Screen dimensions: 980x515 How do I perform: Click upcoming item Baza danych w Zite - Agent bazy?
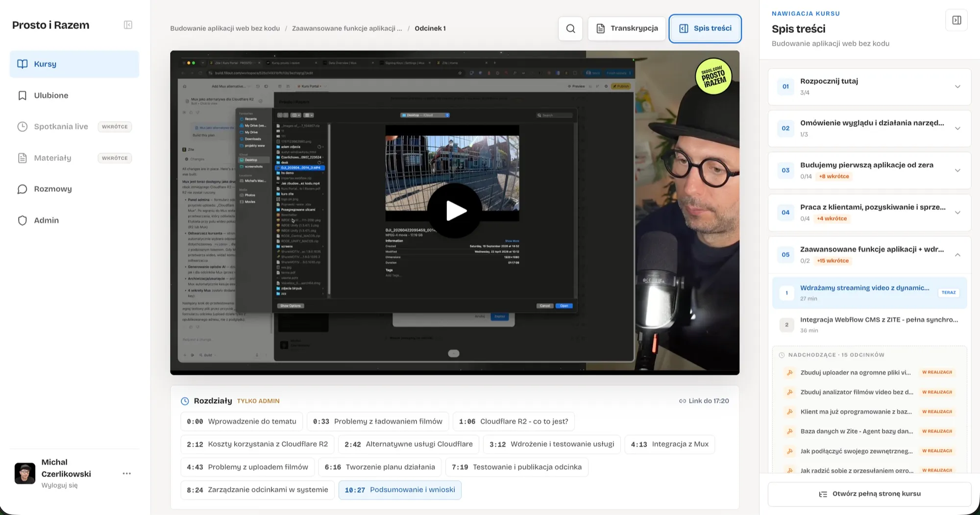[x=869, y=431]
